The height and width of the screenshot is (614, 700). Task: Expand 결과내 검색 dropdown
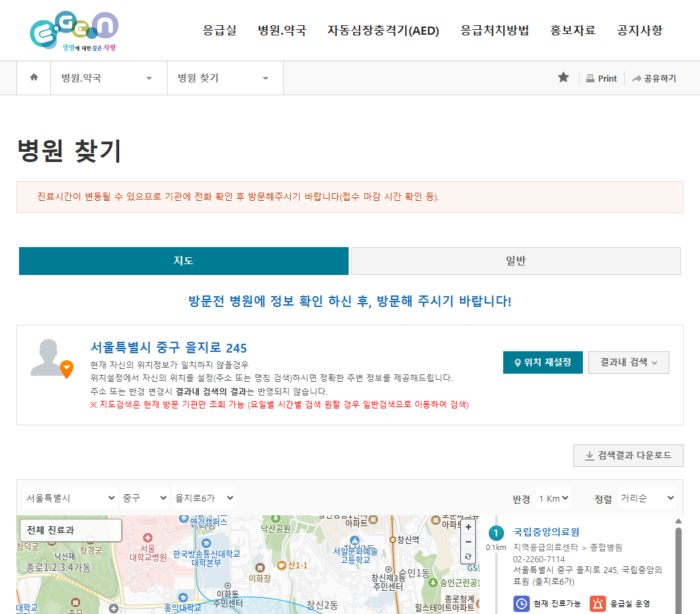pos(629,362)
